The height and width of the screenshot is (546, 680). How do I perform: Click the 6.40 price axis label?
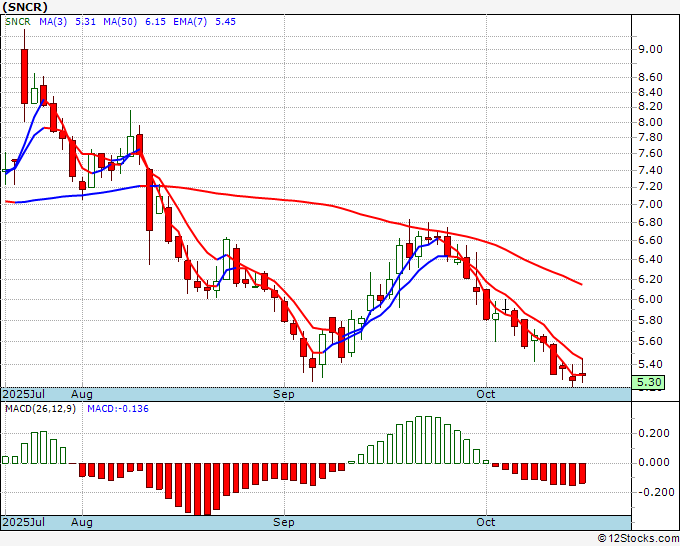pyautogui.click(x=650, y=259)
